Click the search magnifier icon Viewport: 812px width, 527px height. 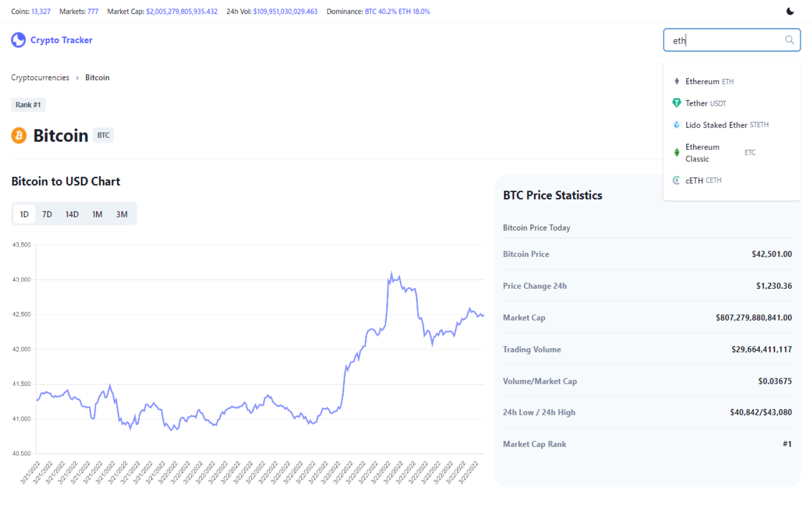pyautogui.click(x=789, y=40)
